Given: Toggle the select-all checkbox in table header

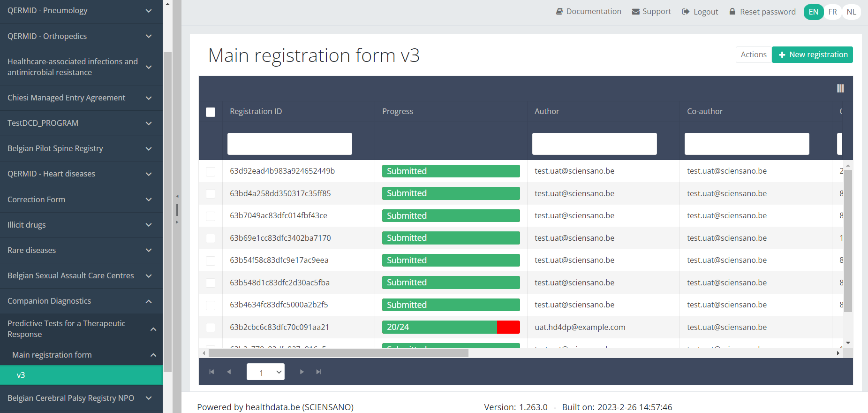Looking at the screenshot, I should pyautogui.click(x=211, y=112).
